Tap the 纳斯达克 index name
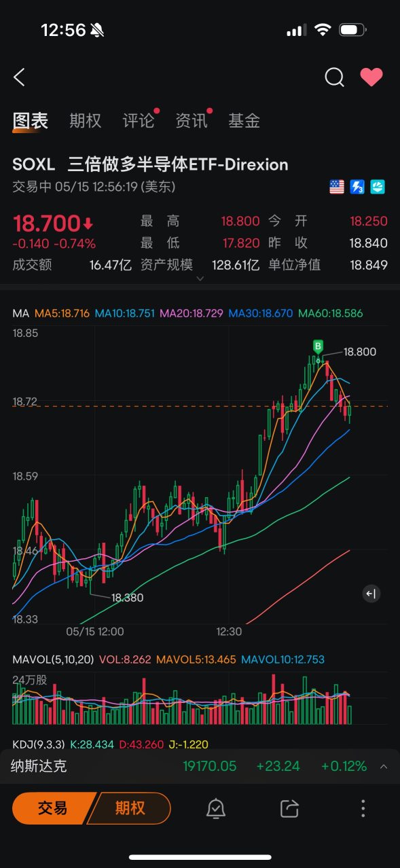This screenshot has width=400, height=868. [39, 766]
